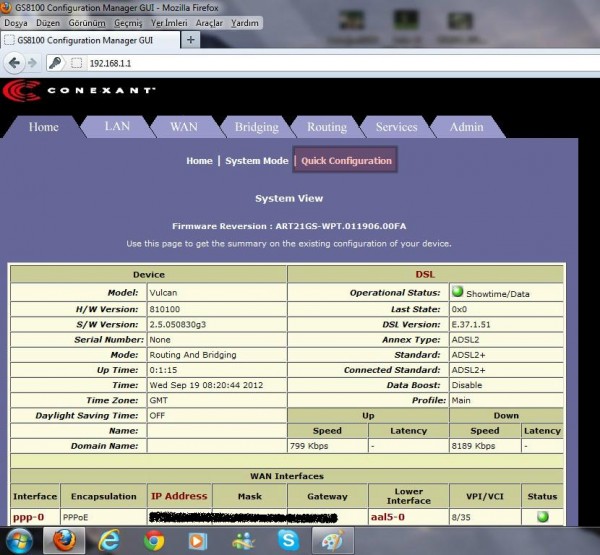Open the Yer İmleri menu
The image size is (600, 555).
point(169,23)
